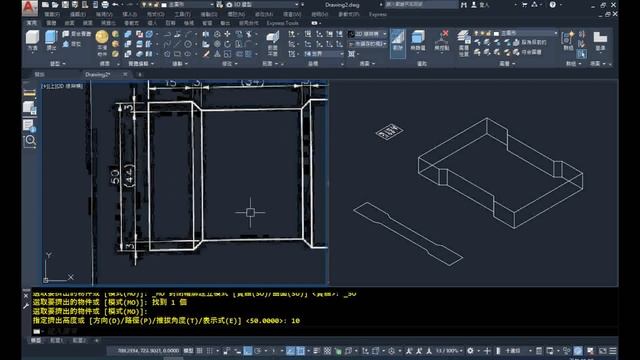Open the File menu in menu bar
The height and width of the screenshot is (360, 640).
click(x=52, y=14)
